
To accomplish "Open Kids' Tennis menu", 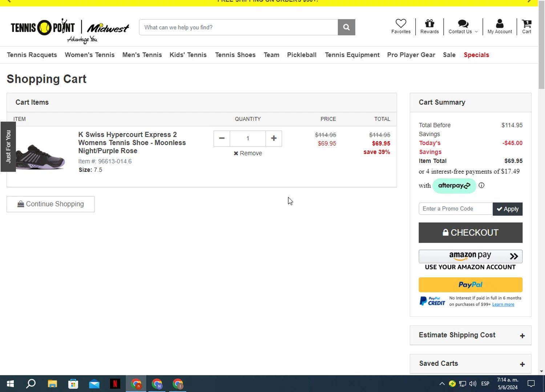I will [x=188, y=55].
